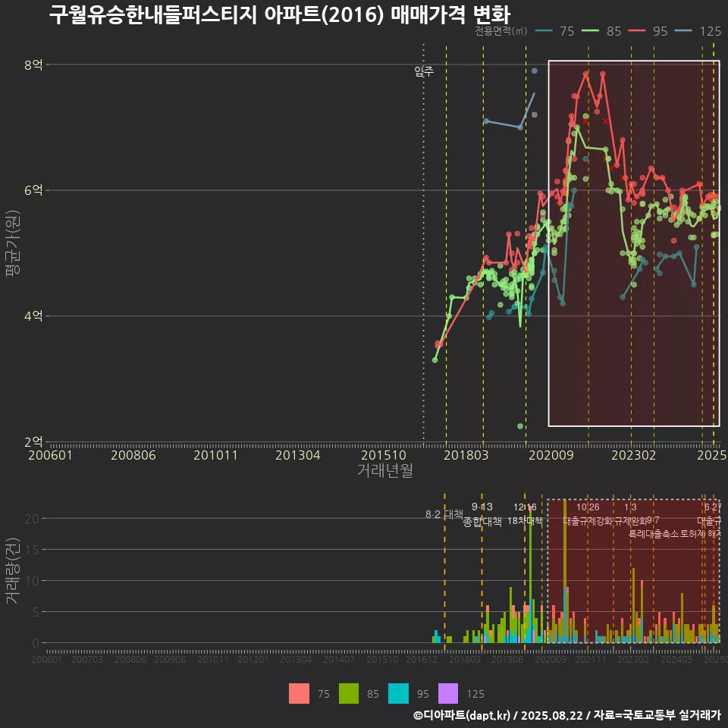Click the 입주 marker label
Image resolution: width=728 pixels, height=728 pixels.
click(x=424, y=71)
